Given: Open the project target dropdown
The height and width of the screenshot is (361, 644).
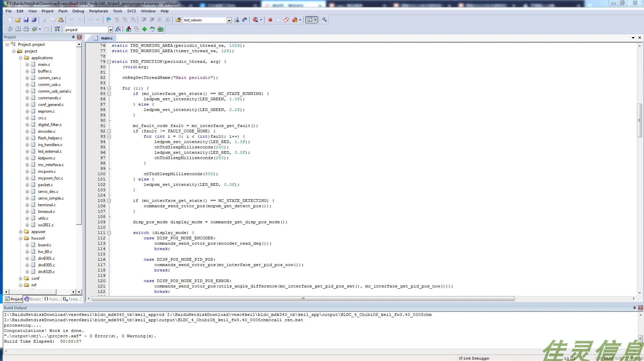Looking at the screenshot, I should pos(111,30).
